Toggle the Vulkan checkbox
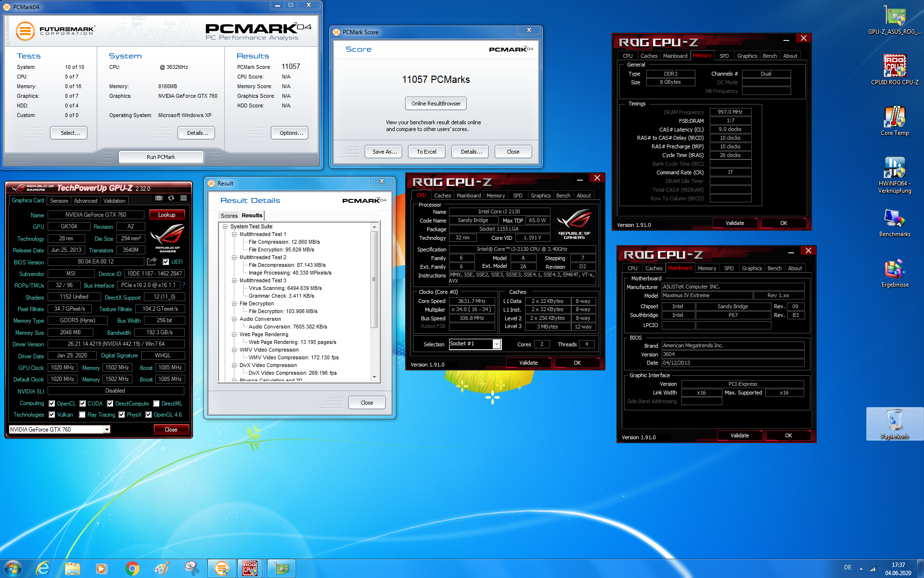 (x=52, y=415)
